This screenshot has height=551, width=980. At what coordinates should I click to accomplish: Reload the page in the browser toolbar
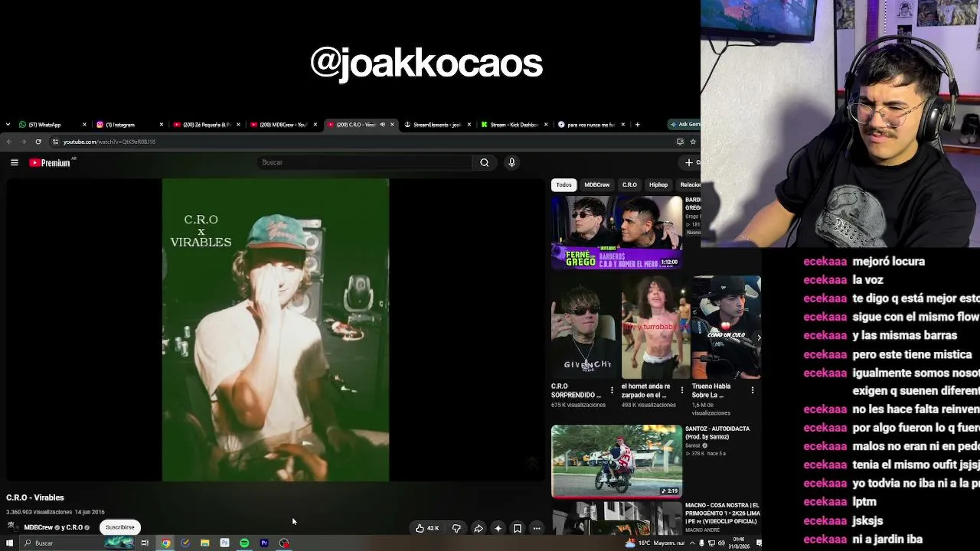[x=38, y=142]
